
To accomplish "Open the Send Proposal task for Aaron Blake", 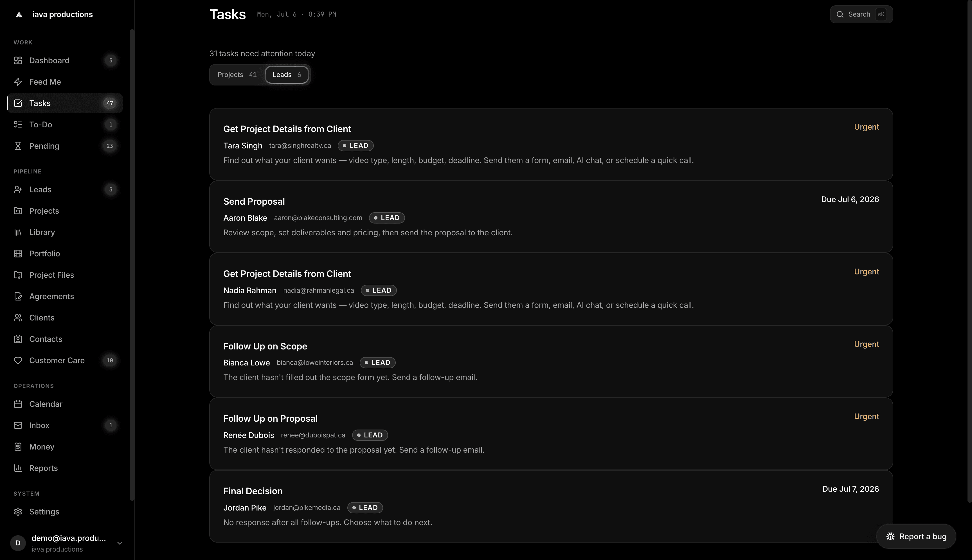I will (x=551, y=216).
